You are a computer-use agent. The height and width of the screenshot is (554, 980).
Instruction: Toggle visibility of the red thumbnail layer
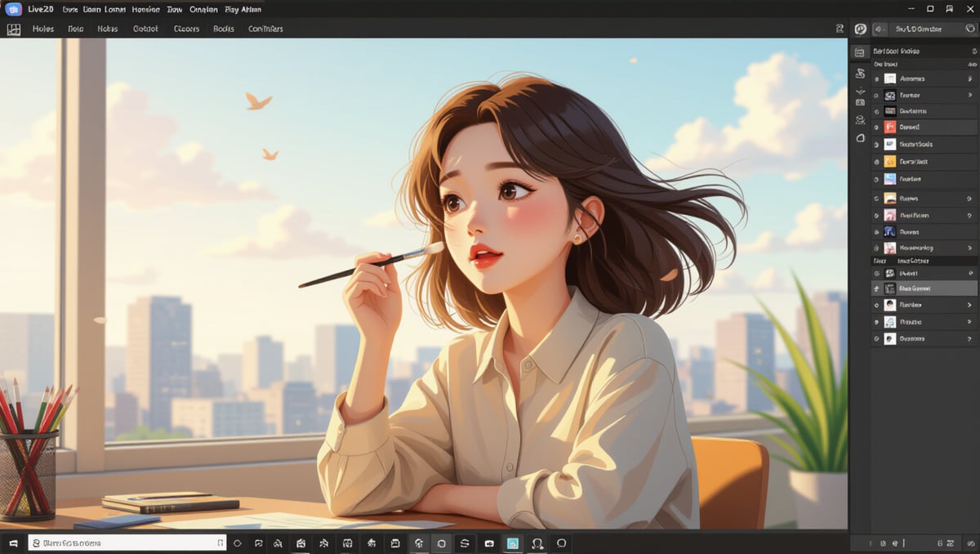tap(877, 127)
